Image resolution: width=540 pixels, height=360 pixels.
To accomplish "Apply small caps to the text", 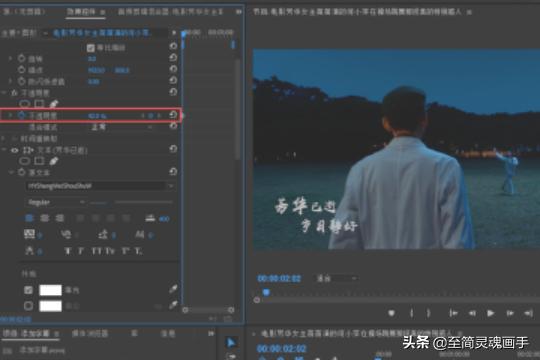I will [110, 251].
